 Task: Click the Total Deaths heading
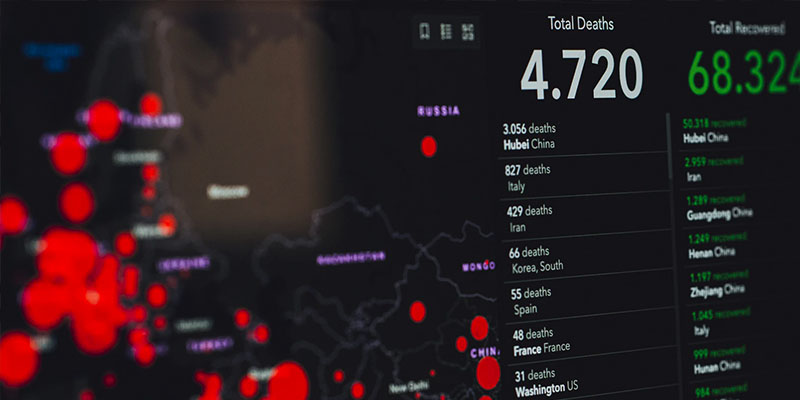point(581,23)
